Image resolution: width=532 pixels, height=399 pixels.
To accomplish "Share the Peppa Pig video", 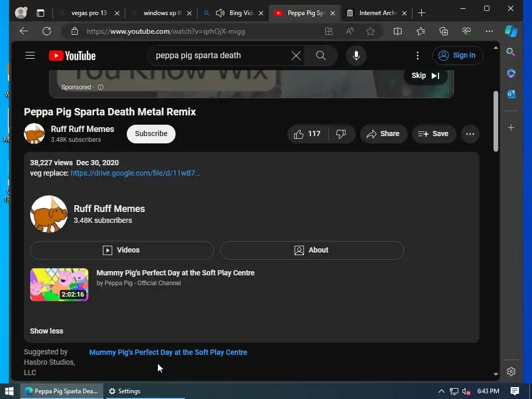I will pos(383,134).
